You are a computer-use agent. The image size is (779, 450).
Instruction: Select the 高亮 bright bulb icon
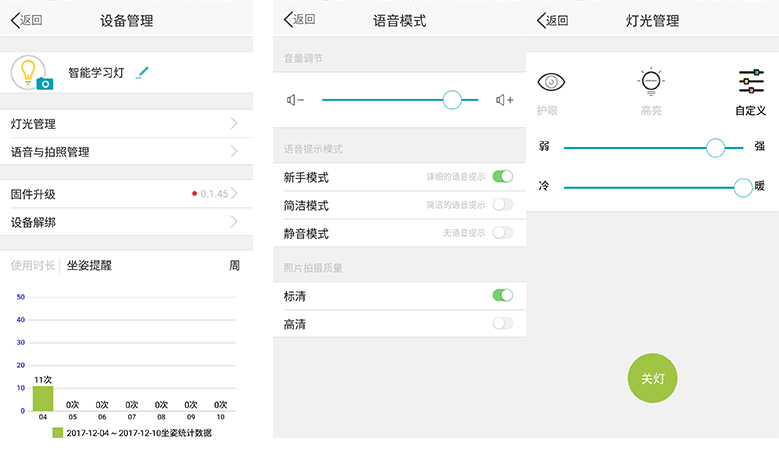click(x=651, y=83)
